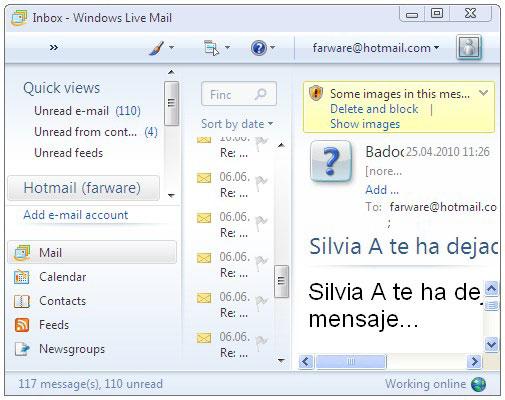The image size is (505, 400).
Task: Select Unread feeds quick view
Action: [69, 153]
